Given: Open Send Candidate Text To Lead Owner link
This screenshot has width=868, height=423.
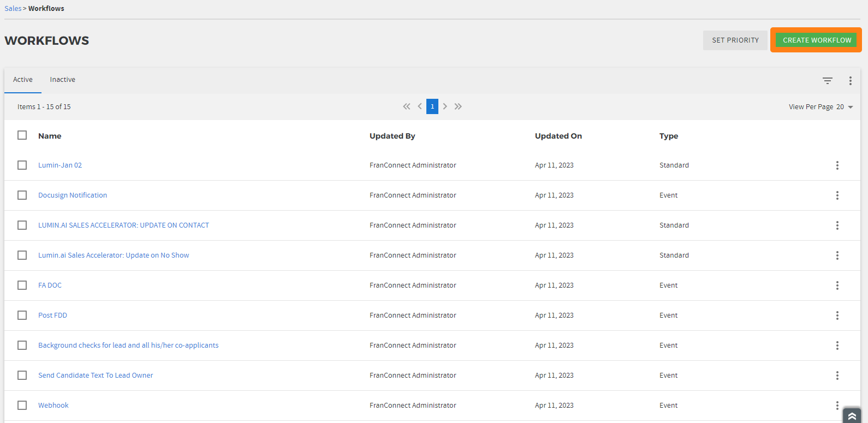Looking at the screenshot, I should click(96, 375).
